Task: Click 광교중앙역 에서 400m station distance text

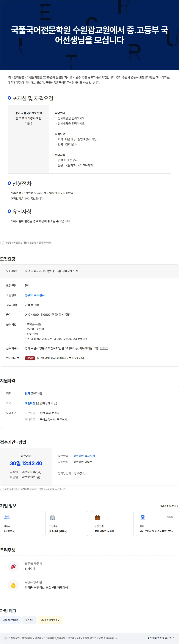Action: tap(60, 358)
